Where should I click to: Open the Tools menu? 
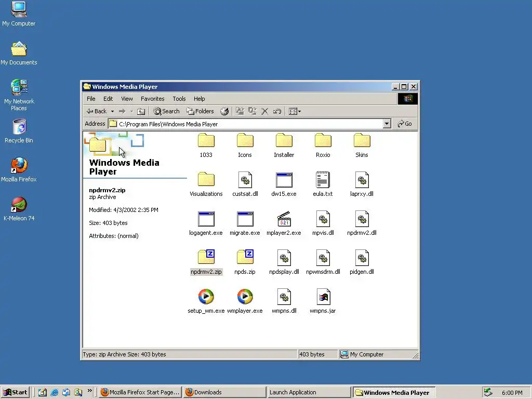pos(179,99)
